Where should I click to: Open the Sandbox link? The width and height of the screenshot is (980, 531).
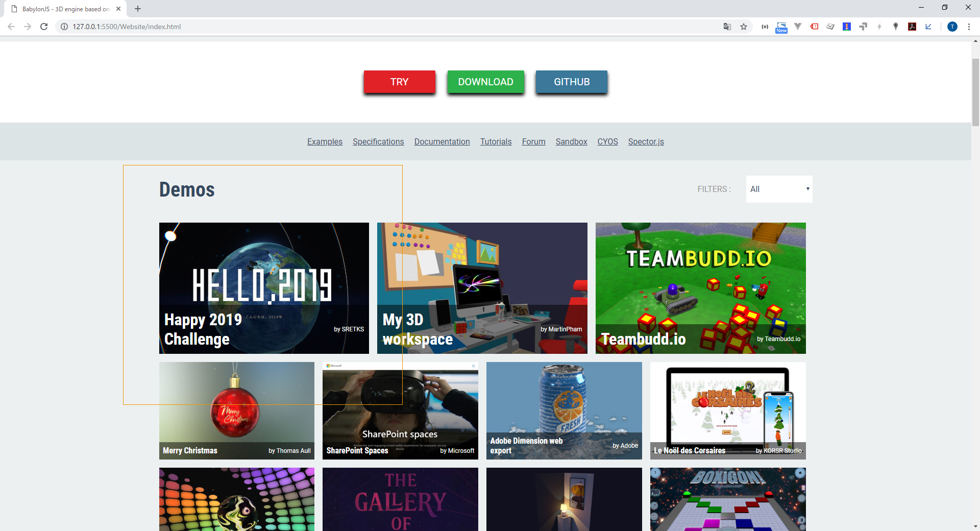pyautogui.click(x=572, y=141)
